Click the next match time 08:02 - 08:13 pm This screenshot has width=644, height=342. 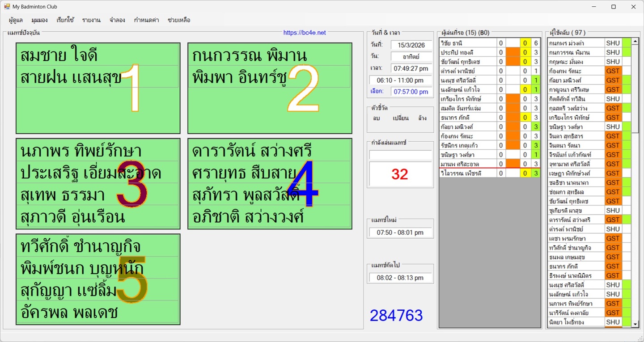click(400, 278)
